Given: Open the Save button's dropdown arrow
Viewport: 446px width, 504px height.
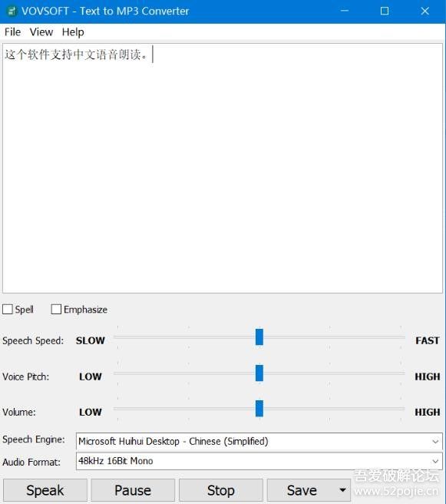Looking at the screenshot, I should pos(342,490).
